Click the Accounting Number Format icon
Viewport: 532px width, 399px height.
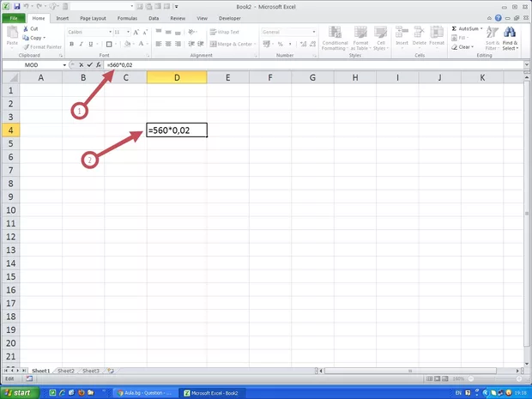[267, 44]
